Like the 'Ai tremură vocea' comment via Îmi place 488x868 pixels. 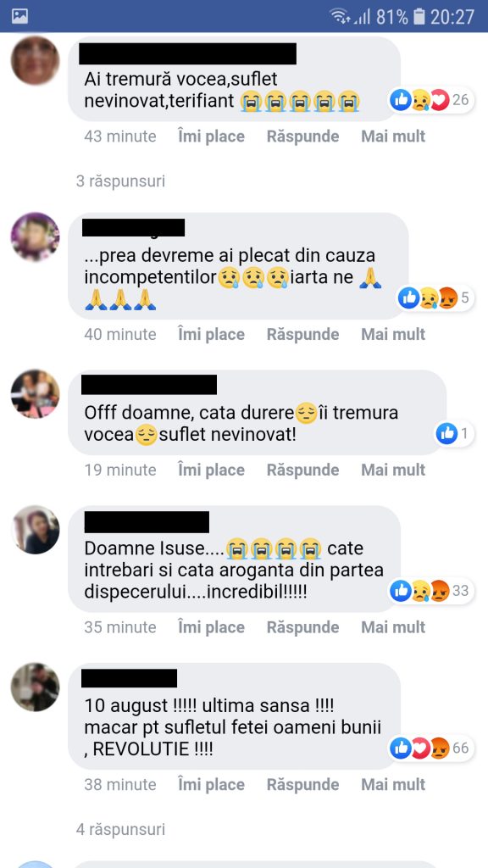coord(211,136)
